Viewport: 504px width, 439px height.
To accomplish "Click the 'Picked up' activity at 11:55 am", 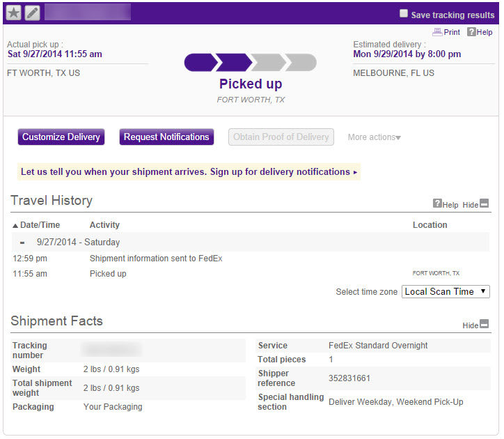I will coord(108,274).
